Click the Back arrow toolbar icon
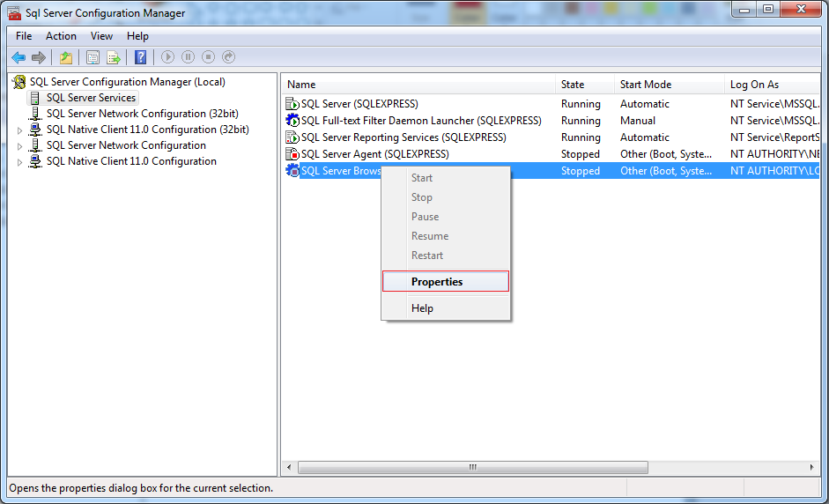The height and width of the screenshot is (504, 829). (x=19, y=57)
